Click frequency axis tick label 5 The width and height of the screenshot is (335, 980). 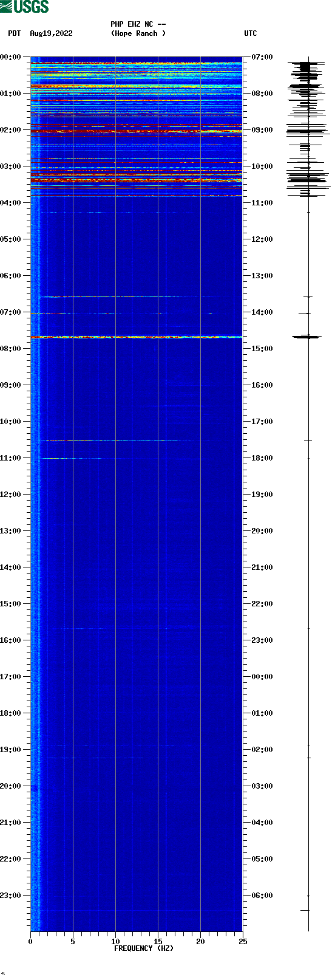(x=73, y=942)
